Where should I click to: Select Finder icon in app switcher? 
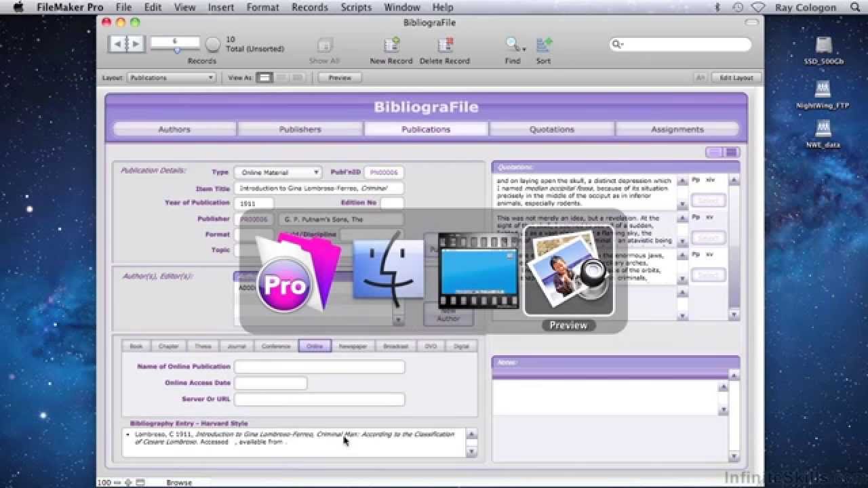pyautogui.click(x=389, y=271)
